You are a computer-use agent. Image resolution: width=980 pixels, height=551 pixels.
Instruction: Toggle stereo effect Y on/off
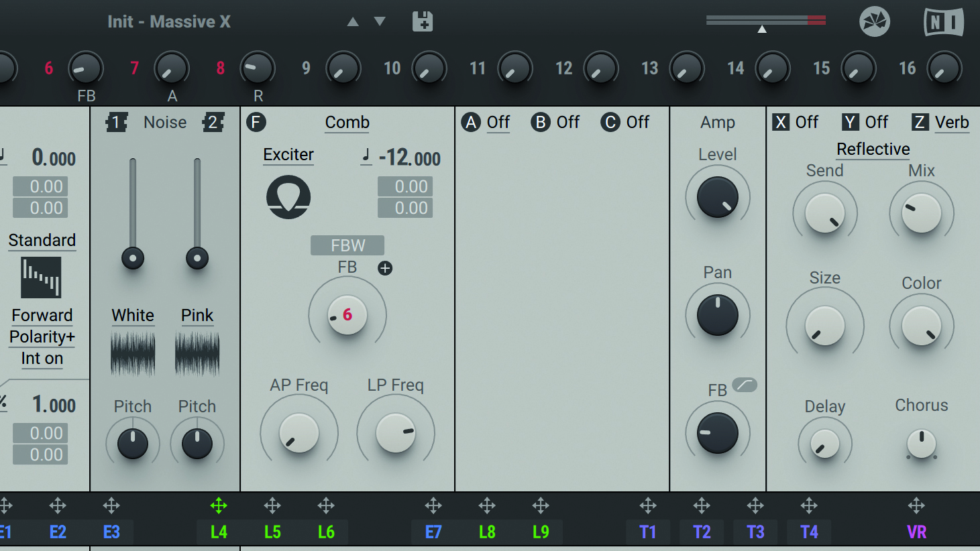click(x=851, y=122)
